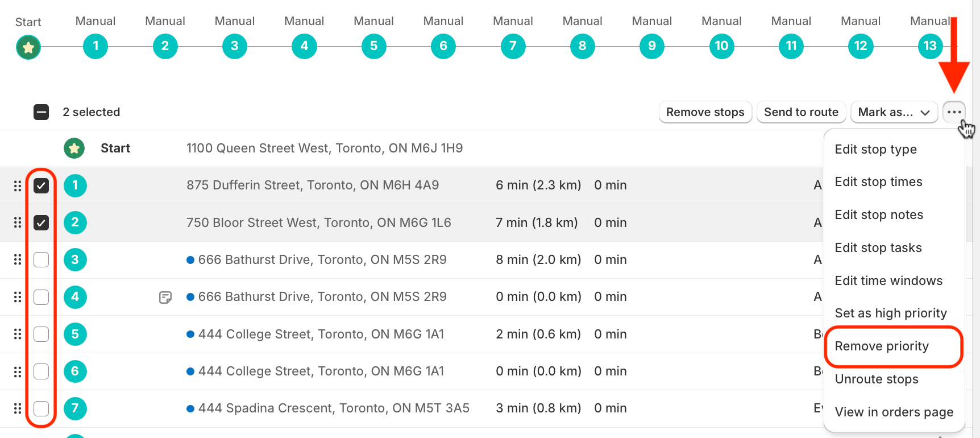Click stop number 2 badge in list

[75, 222]
